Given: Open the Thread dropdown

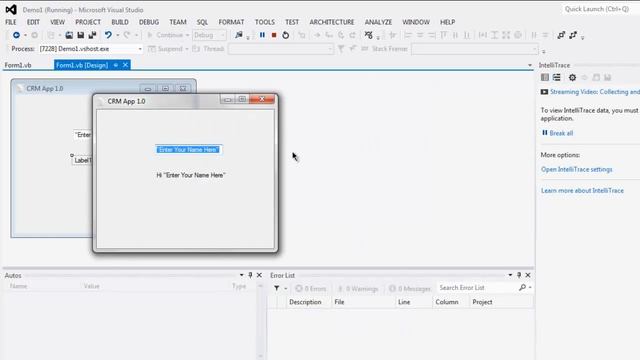Looking at the screenshot, I should [281, 49].
